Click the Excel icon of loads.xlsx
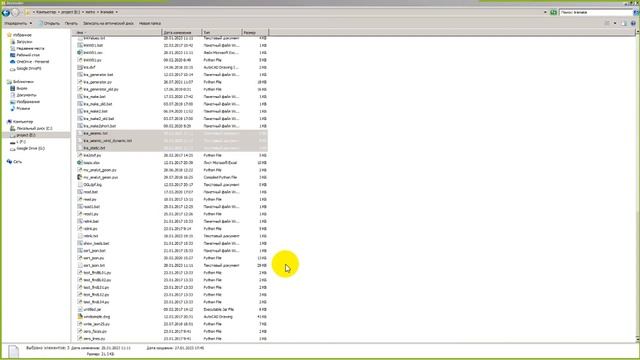640x360 pixels. click(x=80, y=162)
